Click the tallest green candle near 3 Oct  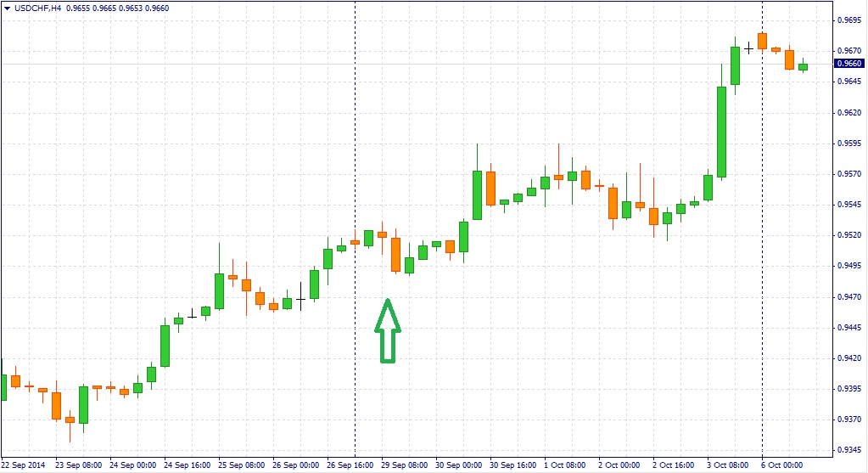[x=721, y=132]
